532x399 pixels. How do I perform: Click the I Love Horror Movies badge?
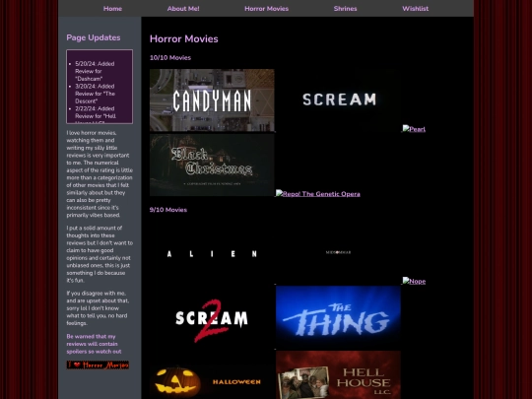coord(98,366)
